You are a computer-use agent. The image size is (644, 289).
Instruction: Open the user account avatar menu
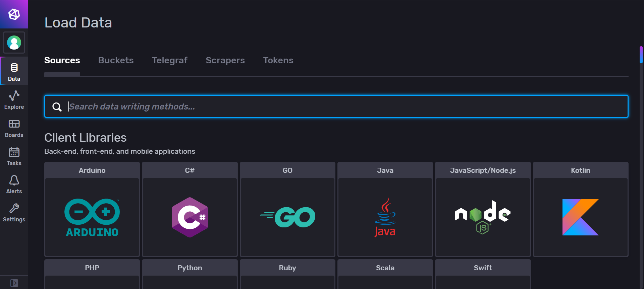pos(14,43)
